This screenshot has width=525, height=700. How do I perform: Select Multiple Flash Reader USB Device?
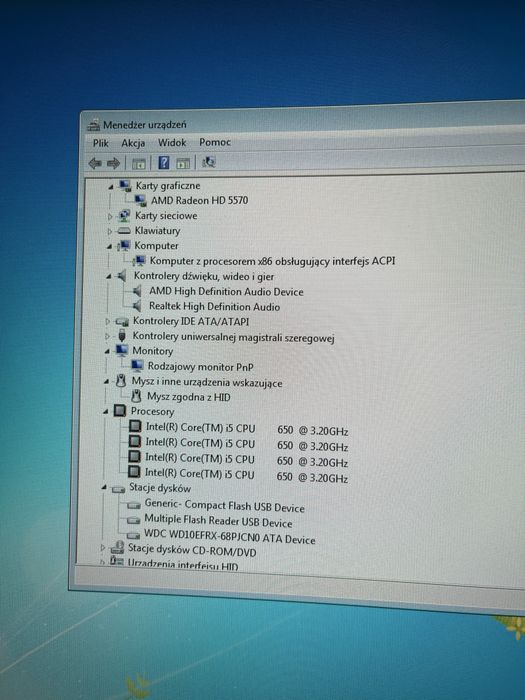tap(218, 521)
